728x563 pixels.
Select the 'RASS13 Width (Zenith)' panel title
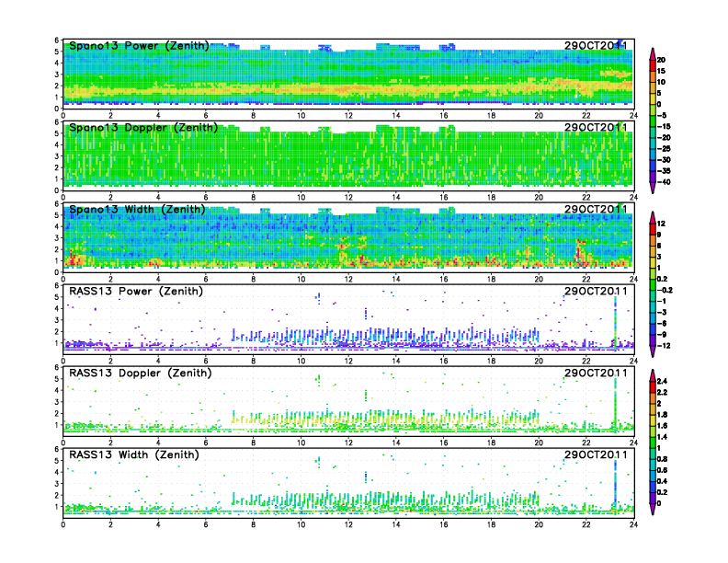134,454
